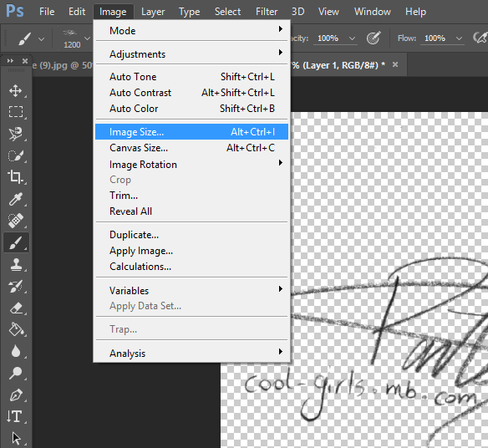This screenshot has width=488, height=448.
Task: Select the Blur tool
Action: coord(15,351)
